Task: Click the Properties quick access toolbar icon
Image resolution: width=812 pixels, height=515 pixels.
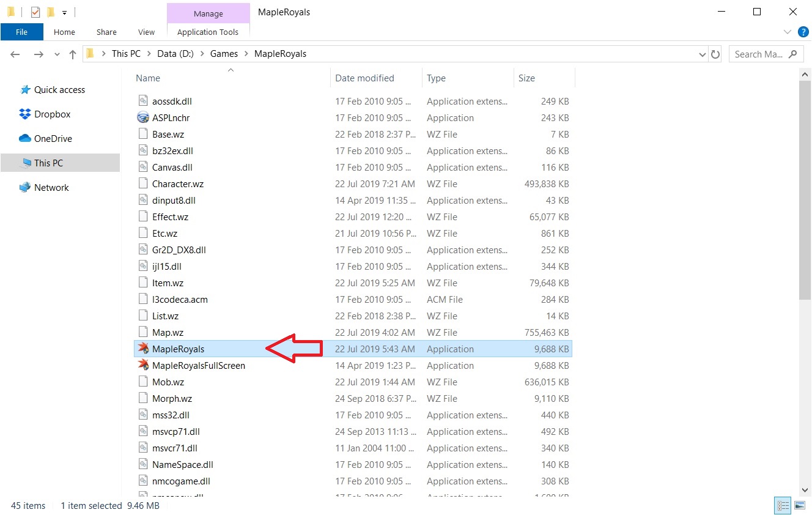Action: point(35,12)
